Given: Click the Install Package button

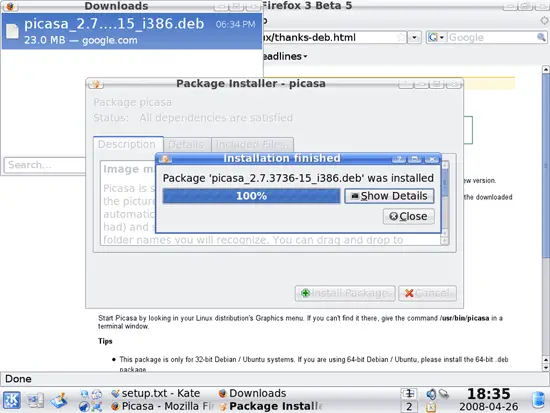Looking at the screenshot, I should (x=345, y=293).
